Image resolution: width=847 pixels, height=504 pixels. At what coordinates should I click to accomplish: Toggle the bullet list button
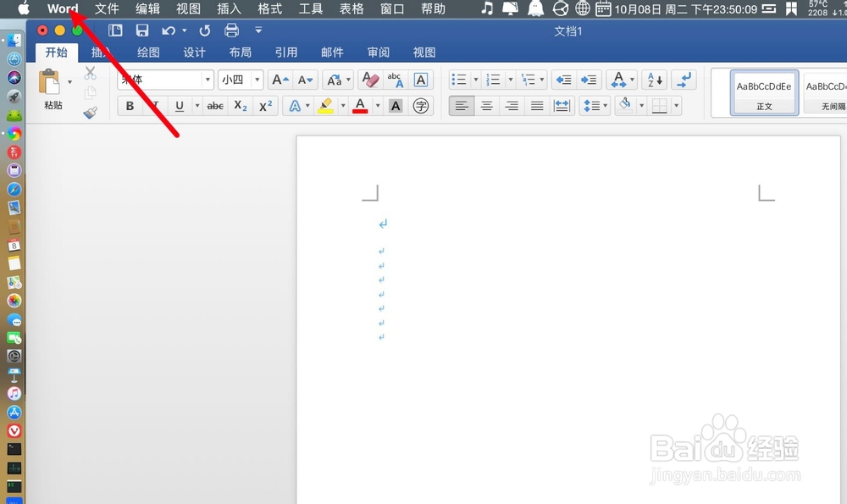[458, 80]
